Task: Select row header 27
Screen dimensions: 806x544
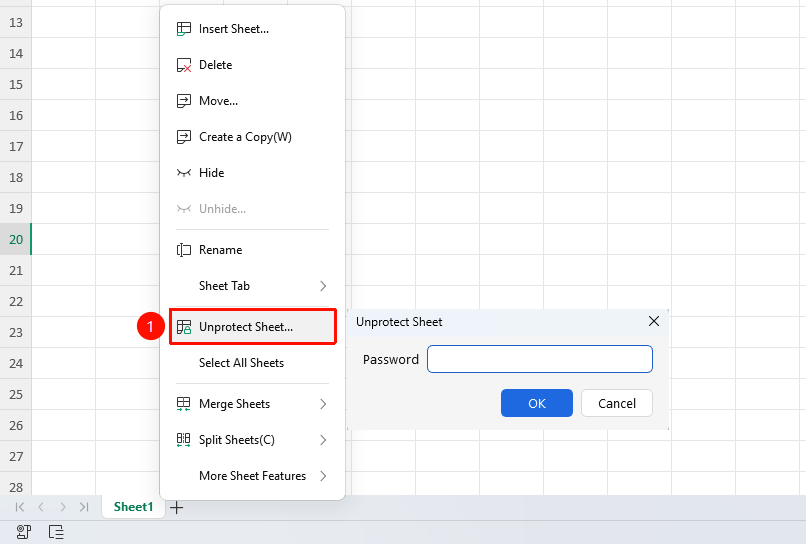Action: [x=16, y=457]
